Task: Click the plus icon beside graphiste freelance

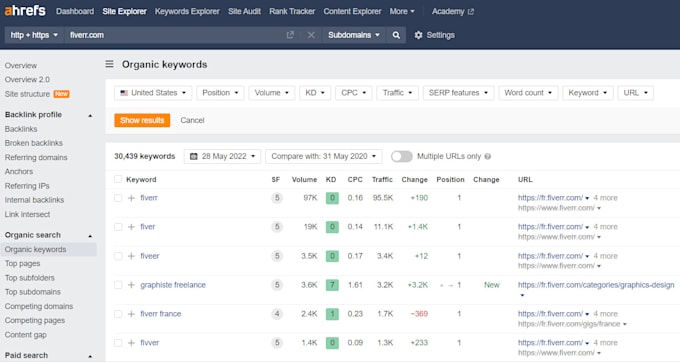Action: point(131,285)
